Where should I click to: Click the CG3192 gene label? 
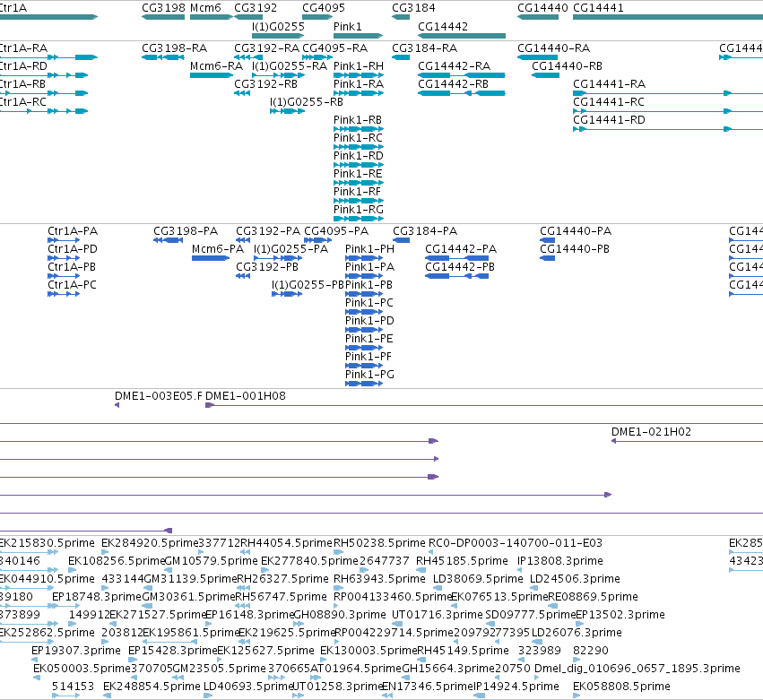[x=256, y=8]
